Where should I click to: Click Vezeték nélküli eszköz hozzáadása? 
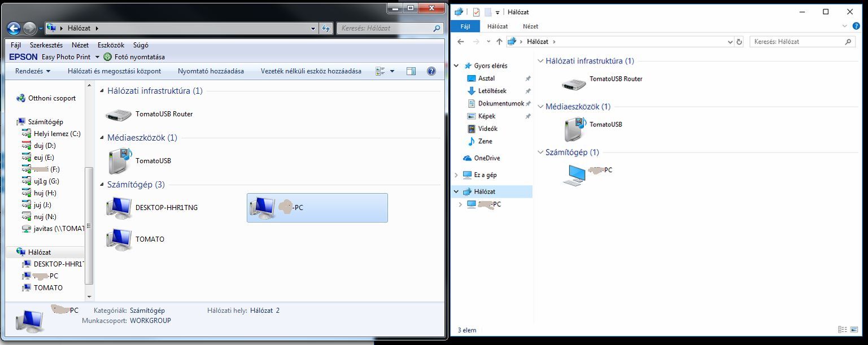311,71
